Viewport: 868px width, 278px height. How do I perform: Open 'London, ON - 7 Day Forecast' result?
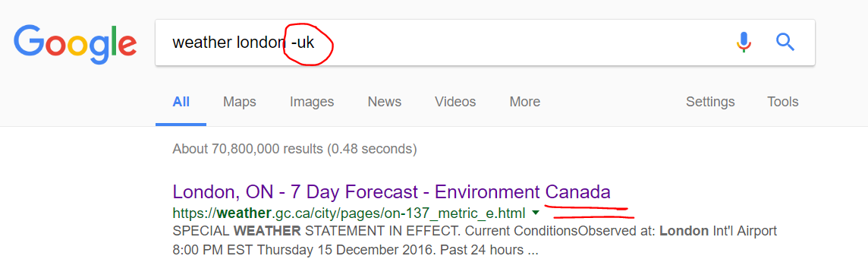(392, 192)
